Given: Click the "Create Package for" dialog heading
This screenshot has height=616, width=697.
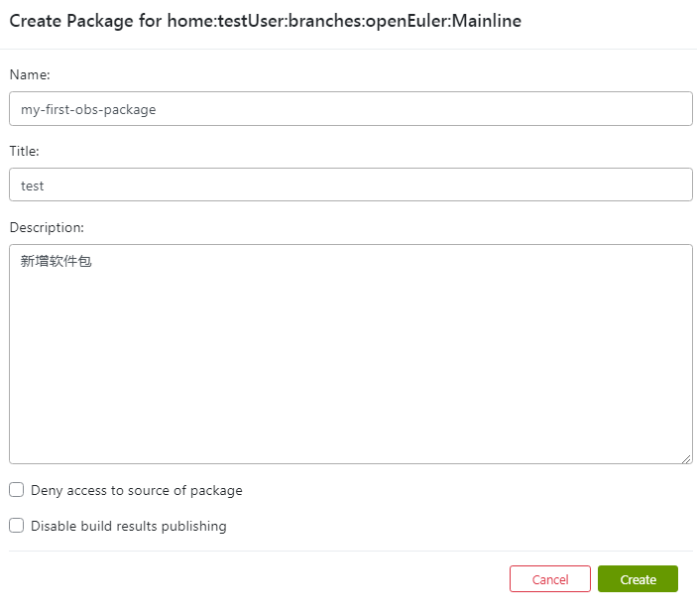Looking at the screenshot, I should point(85,22).
